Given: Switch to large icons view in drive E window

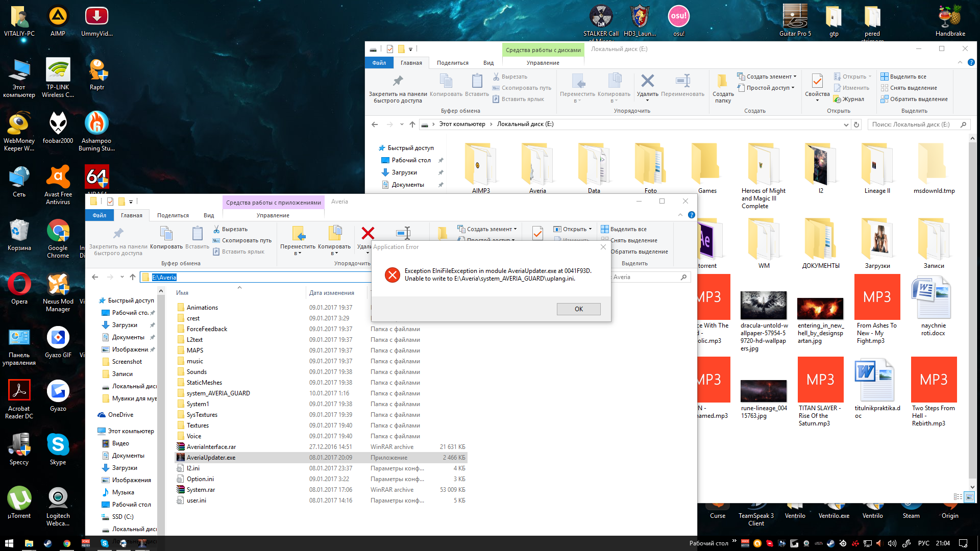Looking at the screenshot, I should point(969,496).
